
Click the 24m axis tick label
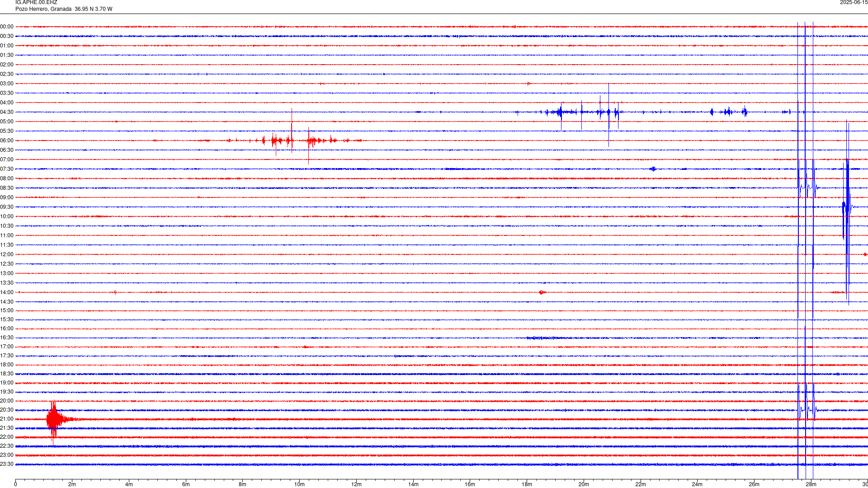click(697, 484)
